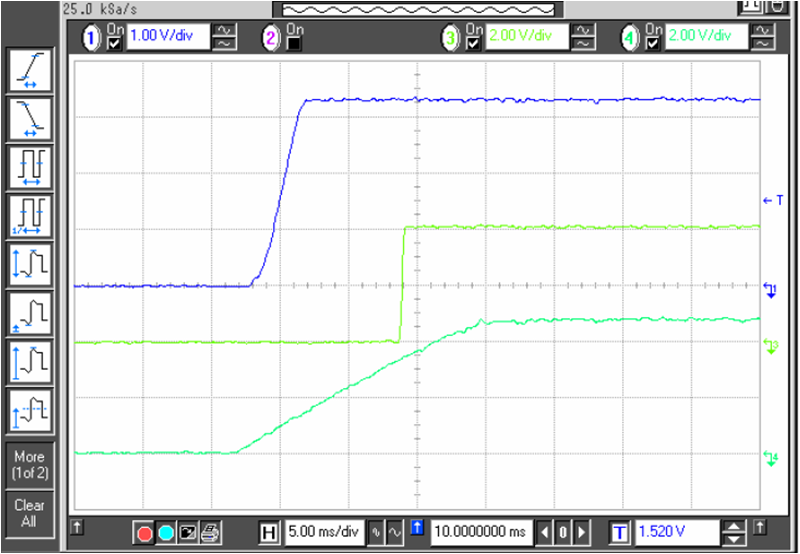Click the red Stop acquisition button
Screen dimensions: 800x554
[145, 534]
